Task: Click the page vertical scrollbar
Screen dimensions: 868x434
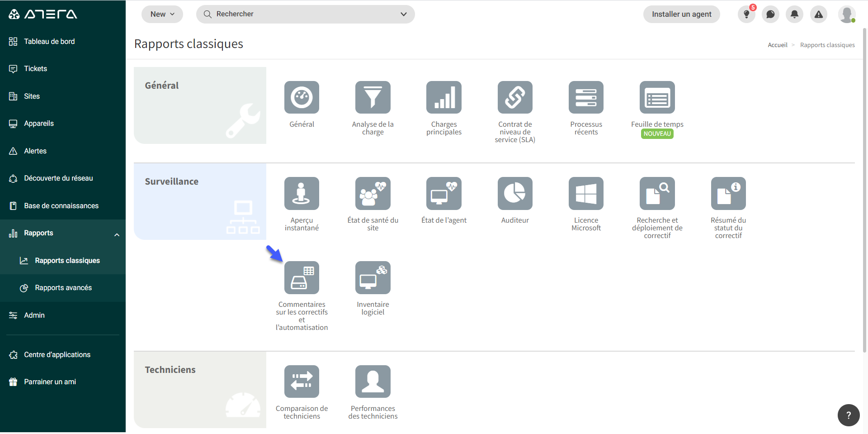Action: click(865, 190)
